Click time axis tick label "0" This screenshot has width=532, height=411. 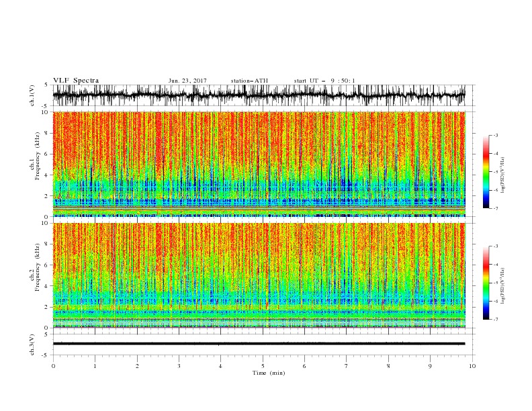coord(53,366)
